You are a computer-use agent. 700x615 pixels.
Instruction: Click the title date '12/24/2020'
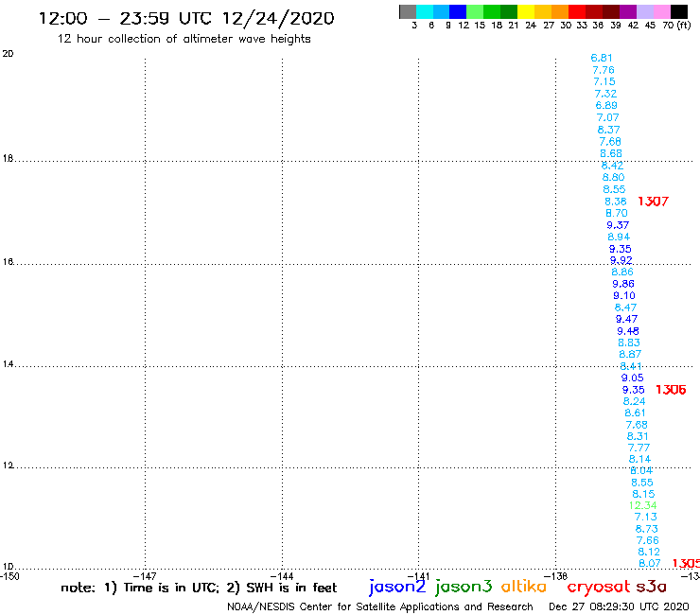click(x=278, y=19)
